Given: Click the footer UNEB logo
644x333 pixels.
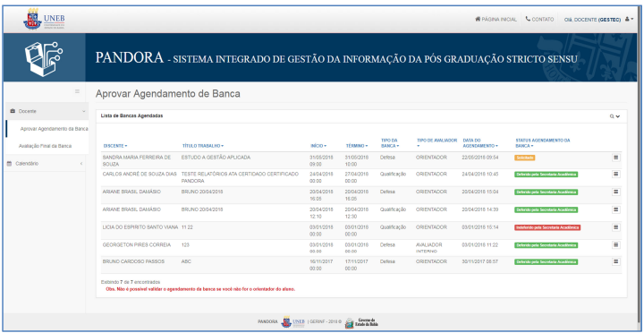Looking at the screenshot, I should coord(292,322).
